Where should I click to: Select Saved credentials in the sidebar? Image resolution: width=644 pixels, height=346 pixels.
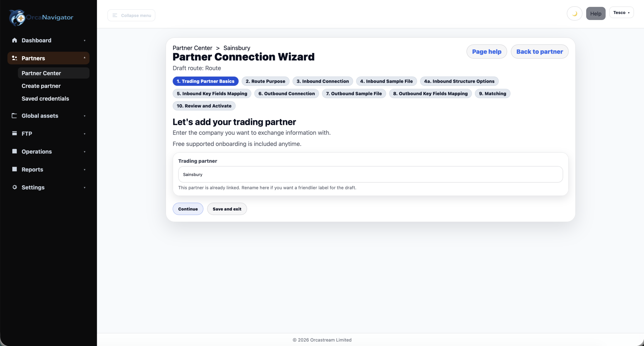[x=45, y=98]
